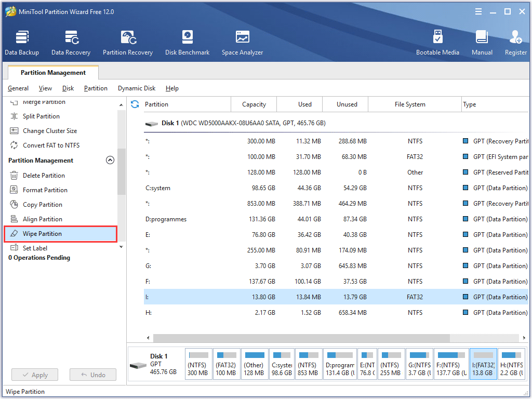Open the hamburger menu in title bar
532x399 pixels.
[478, 11]
